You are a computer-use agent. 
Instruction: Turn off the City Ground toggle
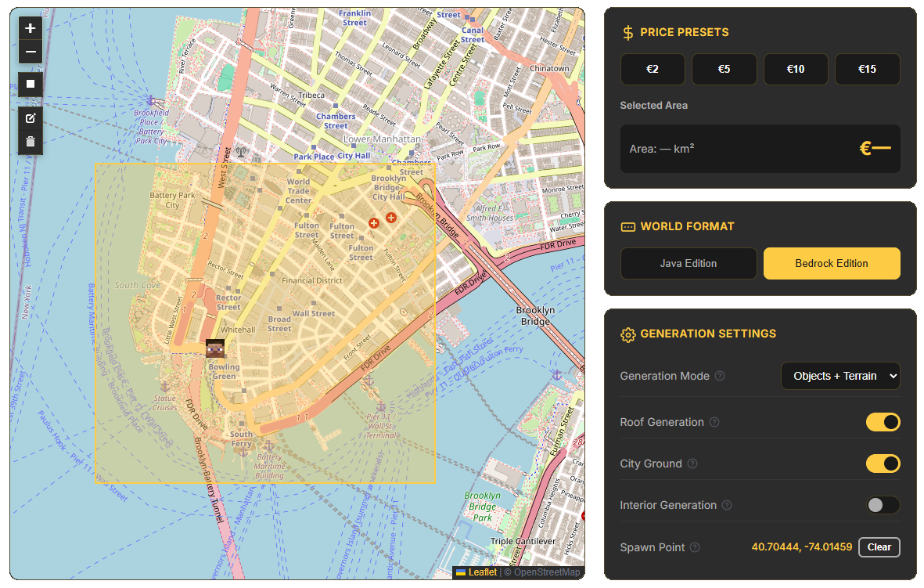pyautogui.click(x=883, y=464)
